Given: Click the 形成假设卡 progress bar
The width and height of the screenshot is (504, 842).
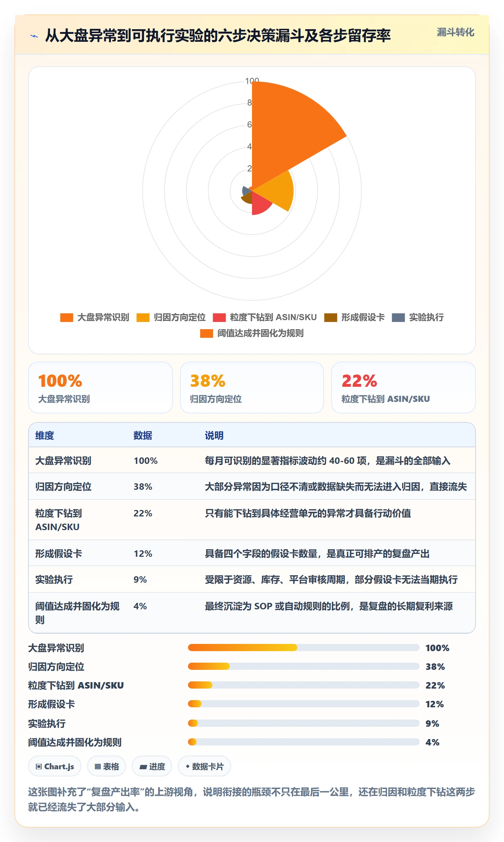Looking at the screenshot, I should (303, 704).
